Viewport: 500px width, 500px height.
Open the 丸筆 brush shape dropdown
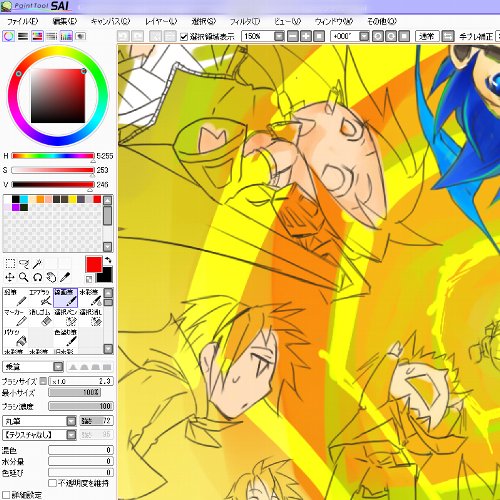[x=71, y=421]
